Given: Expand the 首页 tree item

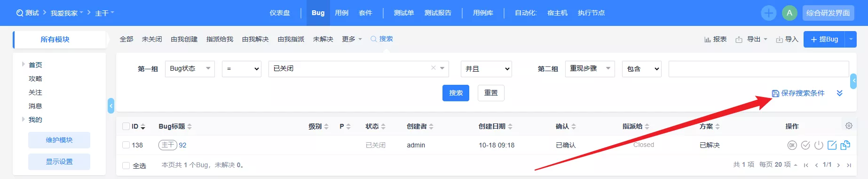Looking at the screenshot, I should (x=23, y=65).
